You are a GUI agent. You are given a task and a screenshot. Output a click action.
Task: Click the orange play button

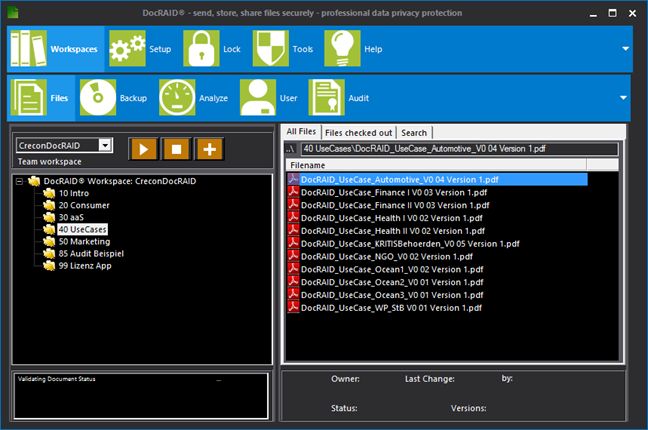pyautogui.click(x=144, y=149)
